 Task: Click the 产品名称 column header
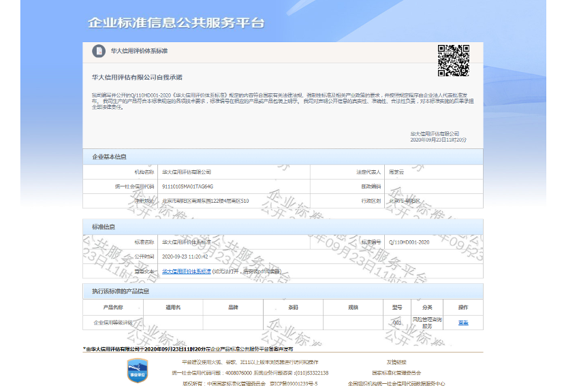[113, 307]
